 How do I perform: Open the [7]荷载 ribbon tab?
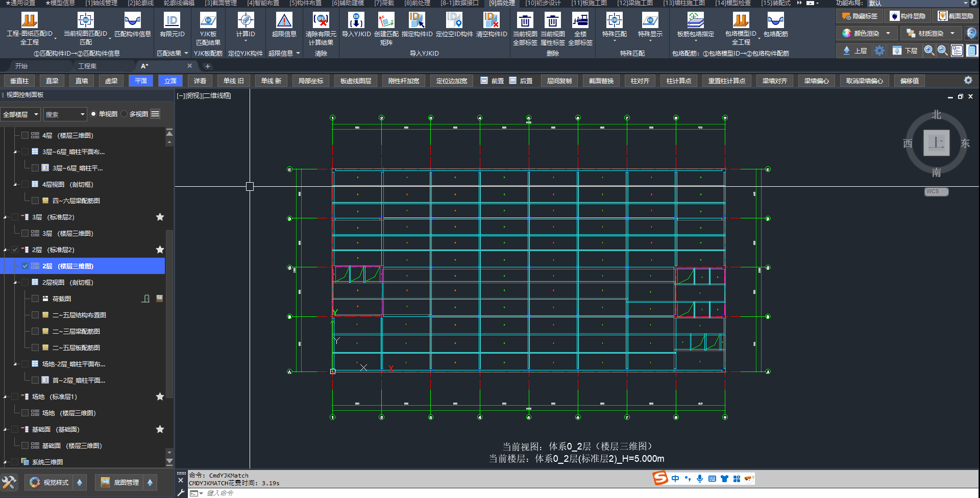(x=384, y=3)
